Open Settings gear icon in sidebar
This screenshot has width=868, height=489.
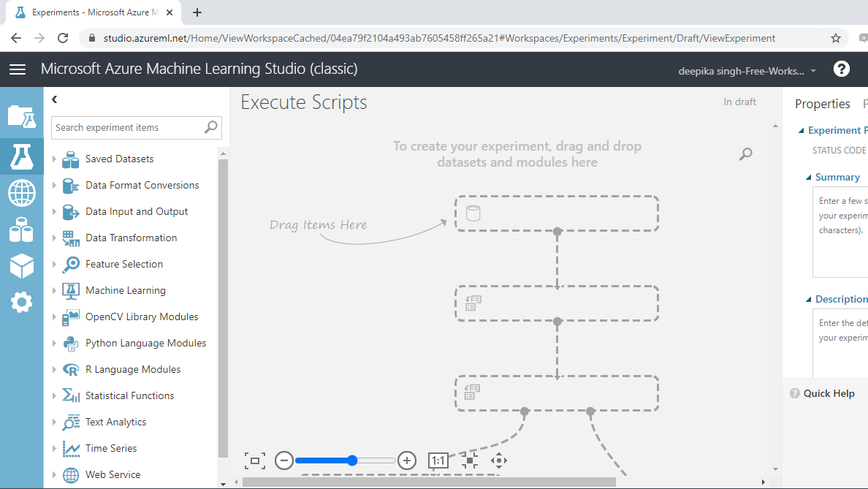(x=22, y=303)
